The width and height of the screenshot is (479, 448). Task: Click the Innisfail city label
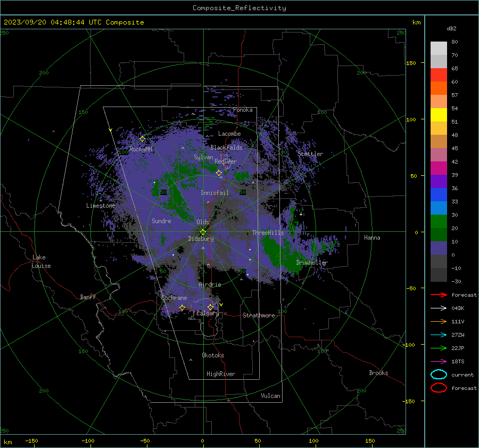coord(214,193)
